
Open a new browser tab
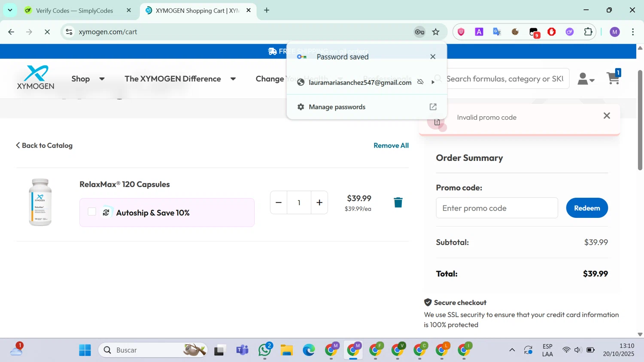267,10
